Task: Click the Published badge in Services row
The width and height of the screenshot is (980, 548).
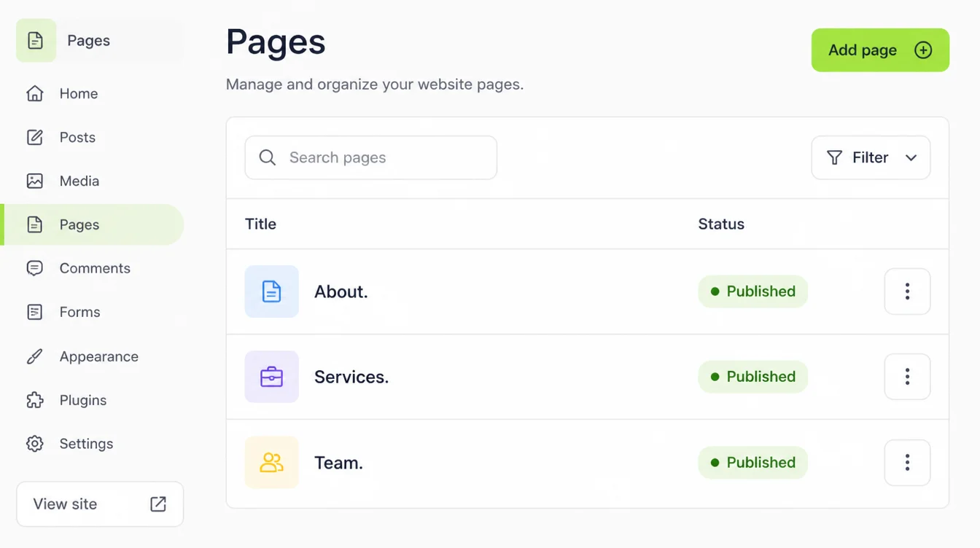Action: (752, 377)
